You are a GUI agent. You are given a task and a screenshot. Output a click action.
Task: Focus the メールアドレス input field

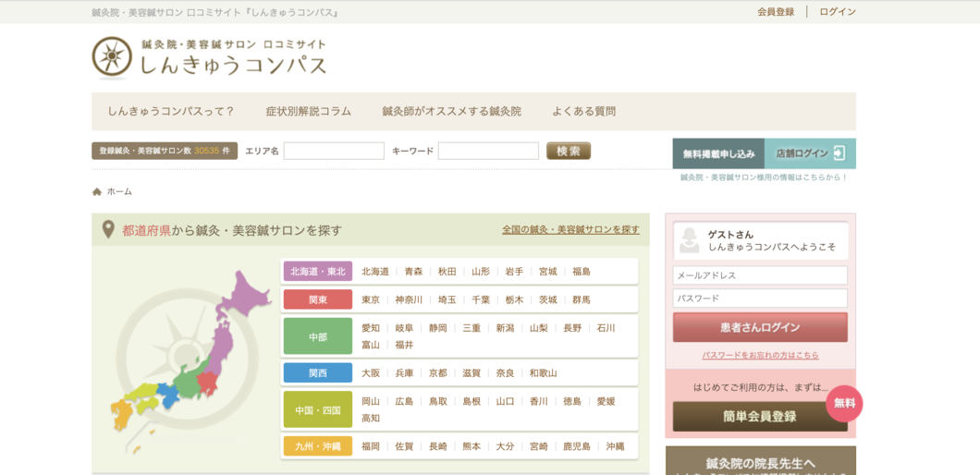(760, 275)
